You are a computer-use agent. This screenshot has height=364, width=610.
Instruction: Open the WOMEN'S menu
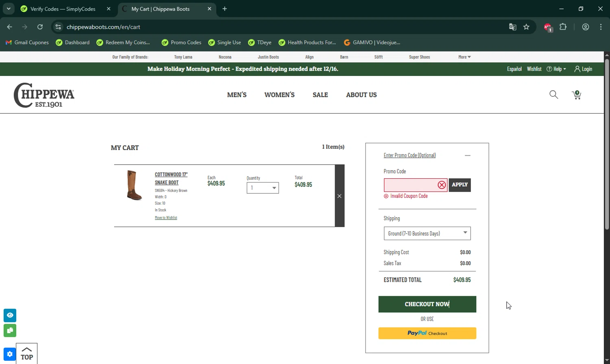click(279, 95)
